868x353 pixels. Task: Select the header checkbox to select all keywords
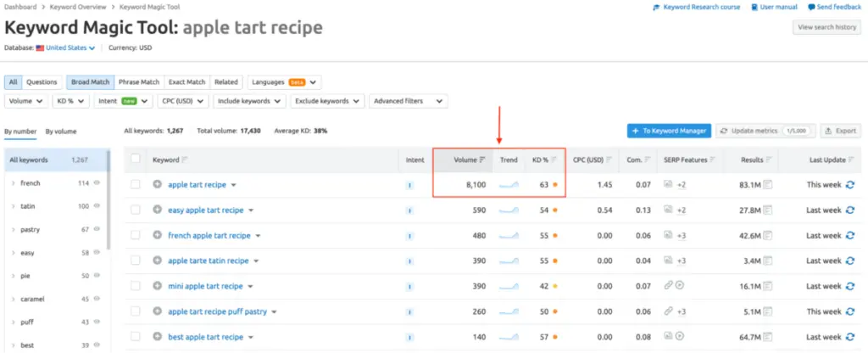point(136,160)
